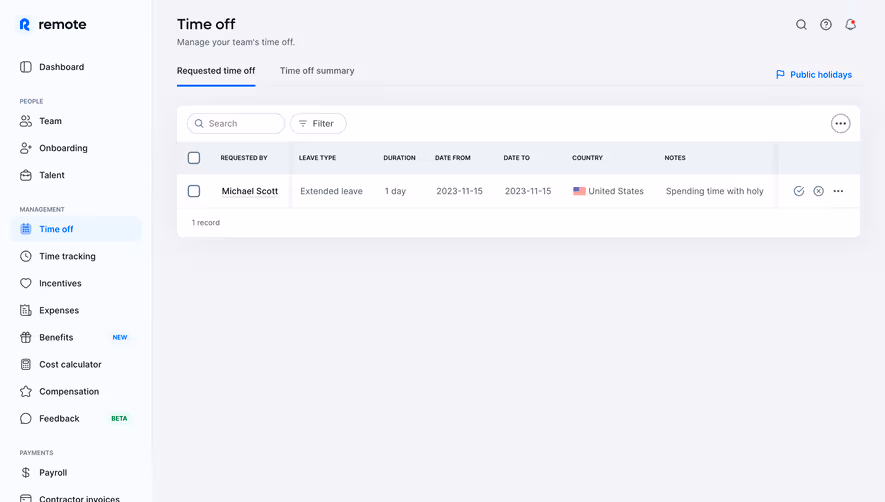Sort by Date From column header
Screen dimensions: 885x502
(x=452, y=158)
